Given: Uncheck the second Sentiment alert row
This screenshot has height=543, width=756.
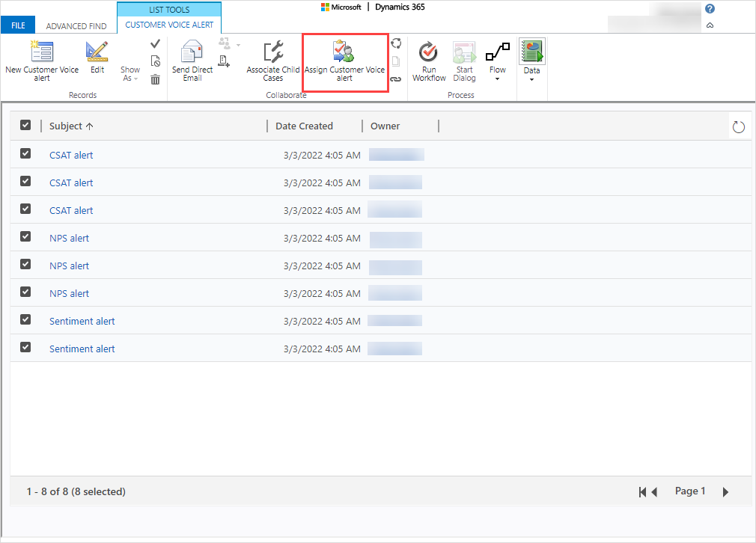Looking at the screenshot, I should point(25,347).
